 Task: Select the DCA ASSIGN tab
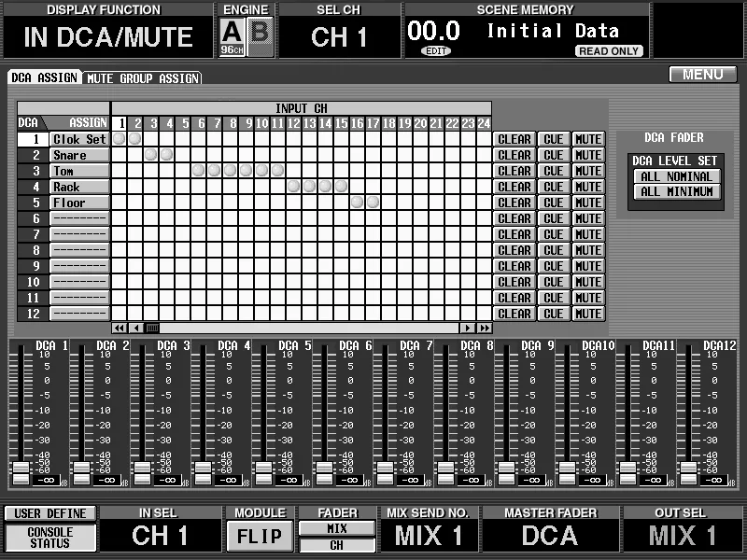(x=44, y=77)
